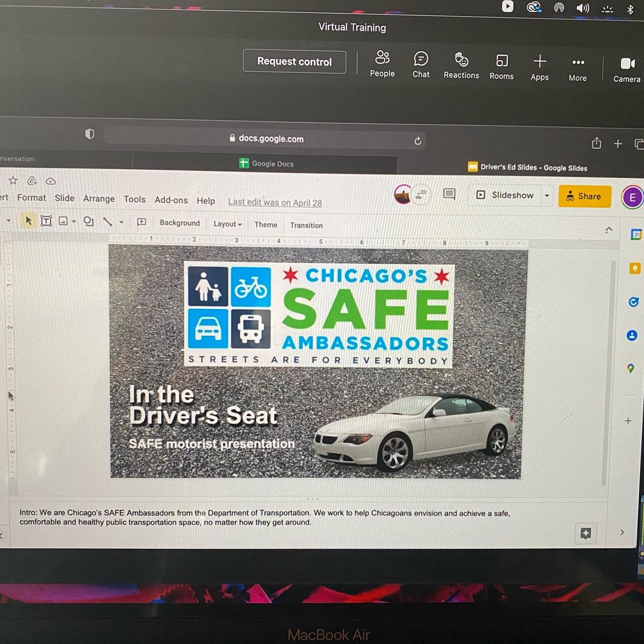The height and width of the screenshot is (644, 644).
Task: Click the browser share icon
Action: point(596,143)
